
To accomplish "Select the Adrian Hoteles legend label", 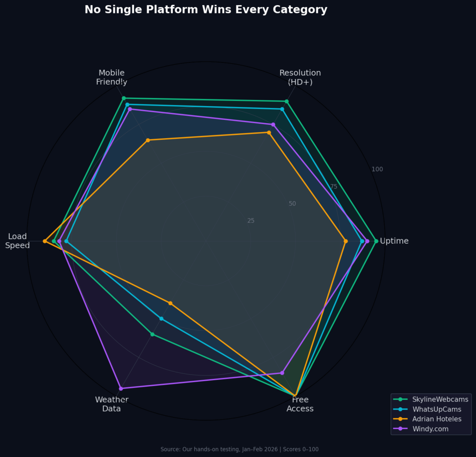I will 436,419.
